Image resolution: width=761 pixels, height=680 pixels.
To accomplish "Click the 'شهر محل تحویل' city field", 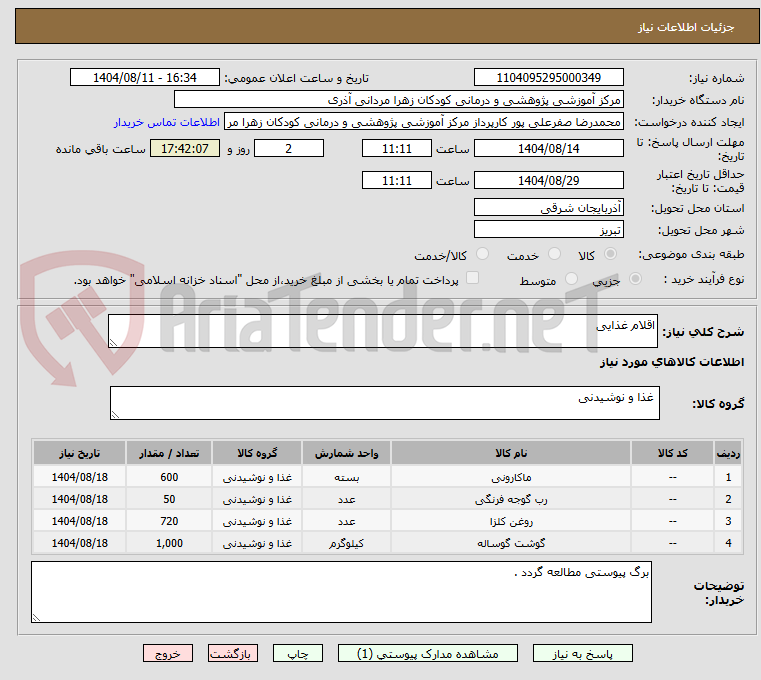I will [548, 230].
